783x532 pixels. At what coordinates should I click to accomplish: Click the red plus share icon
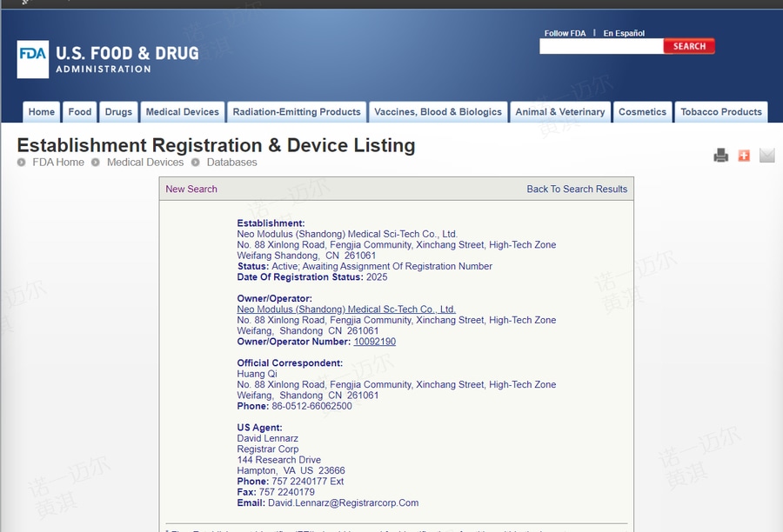click(x=744, y=156)
